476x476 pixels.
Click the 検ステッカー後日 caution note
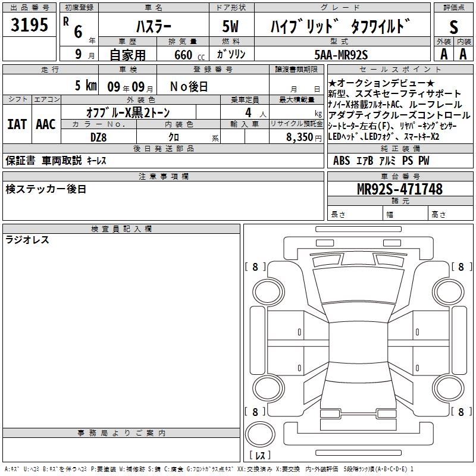pyautogui.click(x=46, y=189)
